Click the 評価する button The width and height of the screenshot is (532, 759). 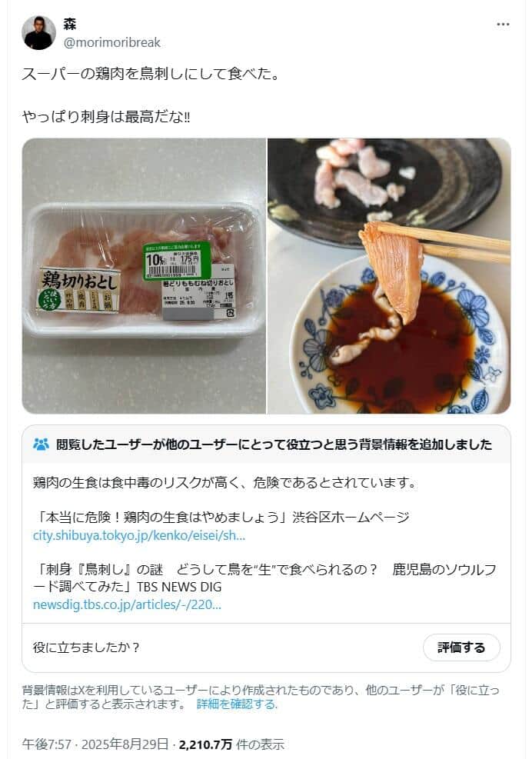pyautogui.click(x=461, y=647)
